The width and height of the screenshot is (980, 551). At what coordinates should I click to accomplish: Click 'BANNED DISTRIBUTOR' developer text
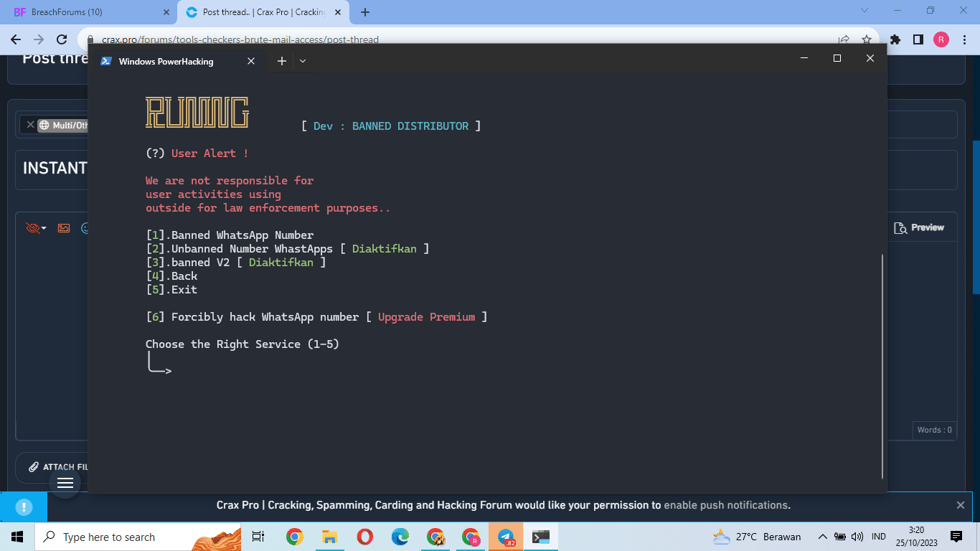tap(410, 126)
